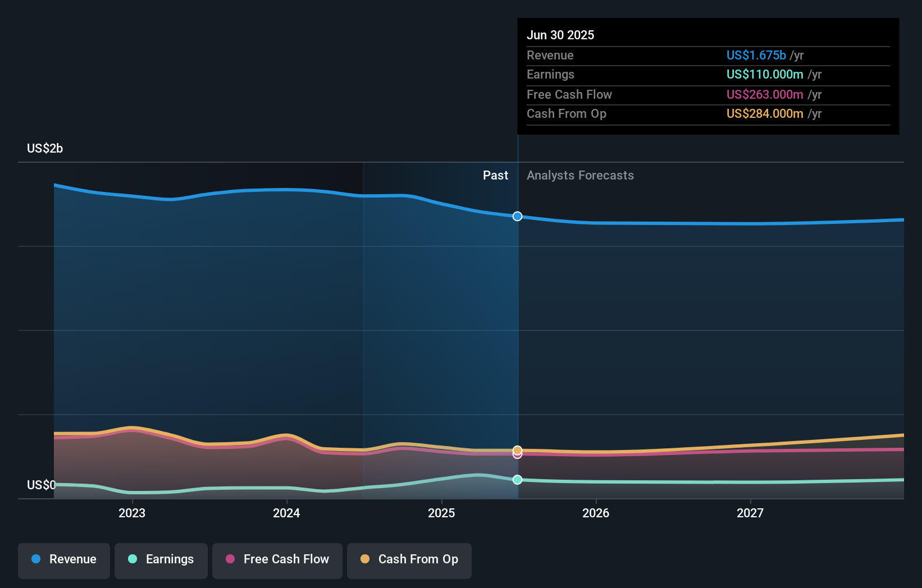
Task: Toggle the Revenue series visibility
Action: [x=63, y=560]
